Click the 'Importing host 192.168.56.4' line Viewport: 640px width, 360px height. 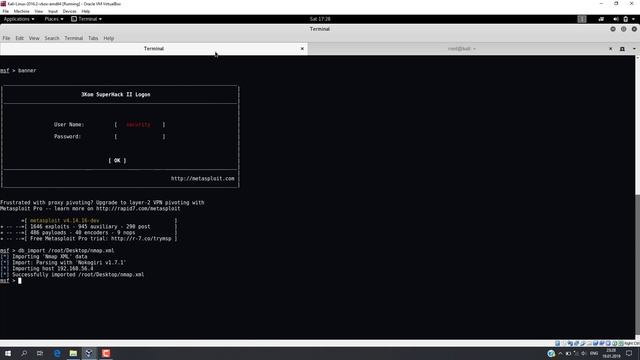pyautogui.click(x=47, y=269)
